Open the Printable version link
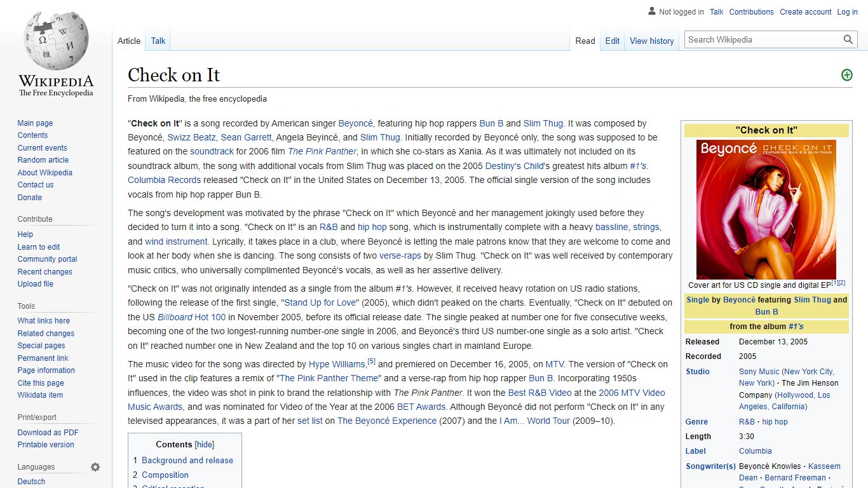The image size is (868, 488). tap(46, 445)
